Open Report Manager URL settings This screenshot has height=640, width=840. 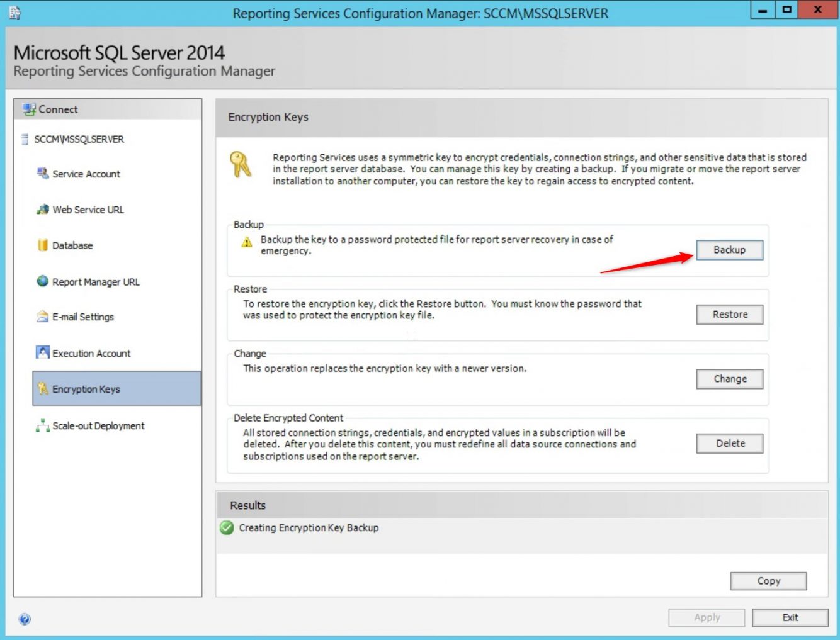pyautogui.click(x=42, y=282)
